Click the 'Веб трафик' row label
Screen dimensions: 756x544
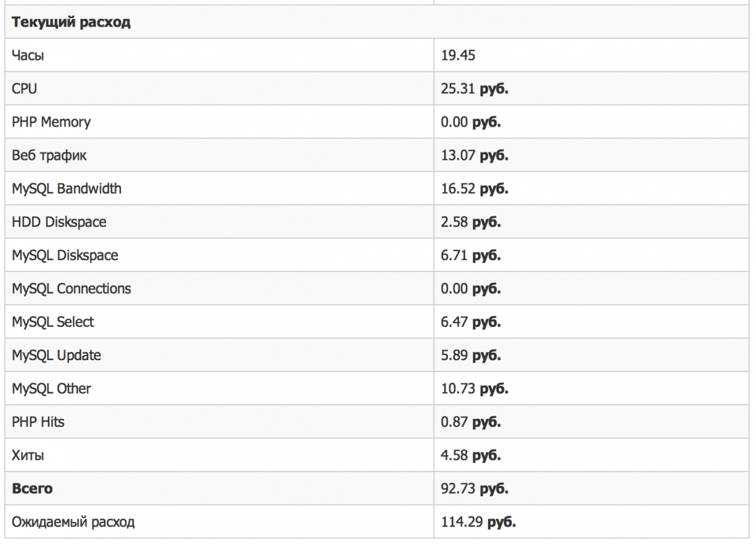(49, 156)
